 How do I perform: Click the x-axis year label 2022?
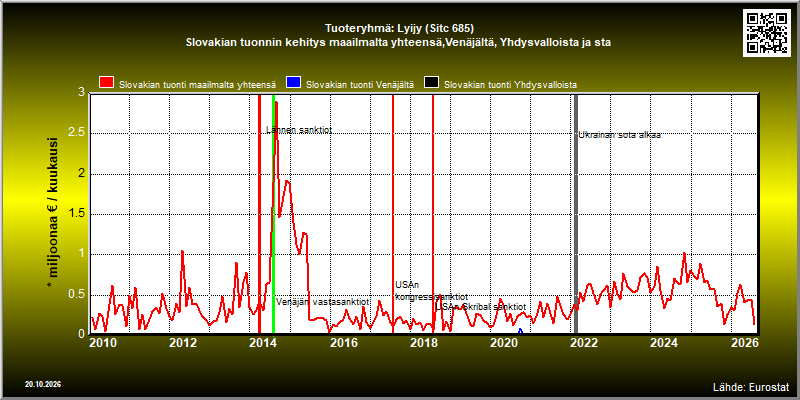click(583, 342)
